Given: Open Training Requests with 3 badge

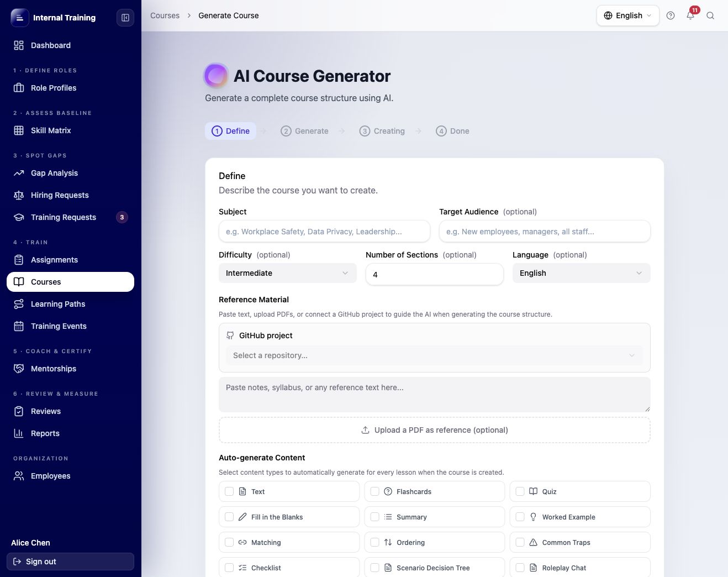Looking at the screenshot, I should [70, 217].
